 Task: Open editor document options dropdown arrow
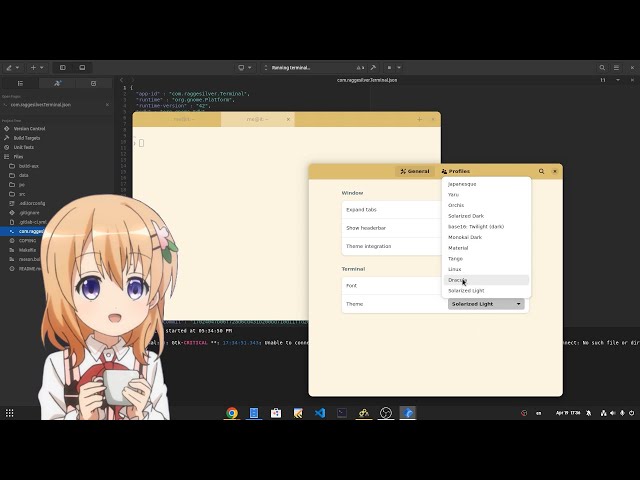point(618,80)
